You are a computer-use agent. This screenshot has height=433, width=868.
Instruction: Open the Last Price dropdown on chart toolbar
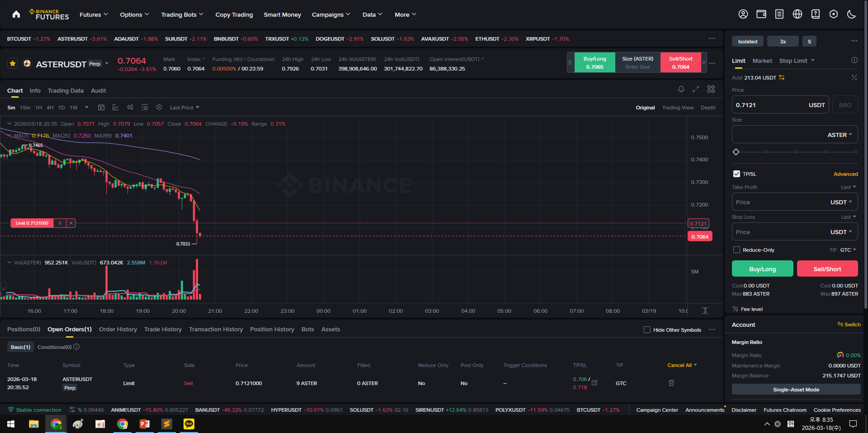pos(184,108)
